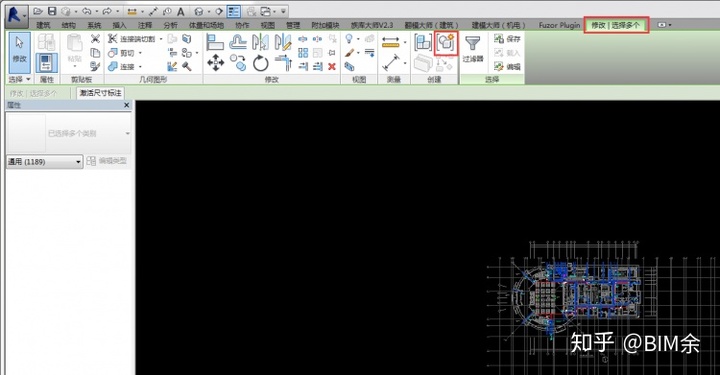
Task: Select the Rotate tool
Action: 260,63
